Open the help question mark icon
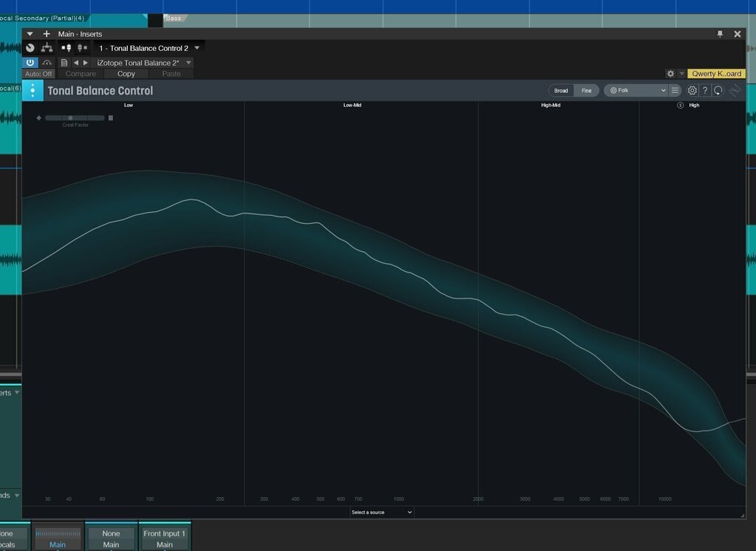Screen dimensions: 756x551 (705, 90)
